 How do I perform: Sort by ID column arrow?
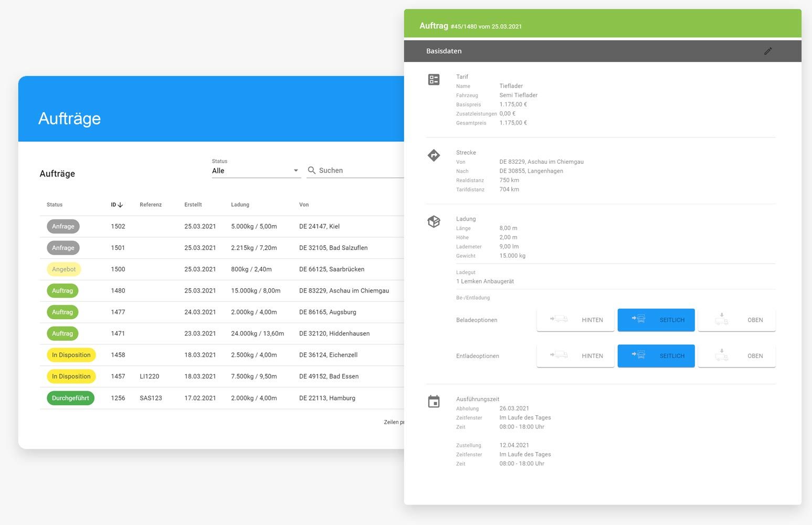[120, 205]
